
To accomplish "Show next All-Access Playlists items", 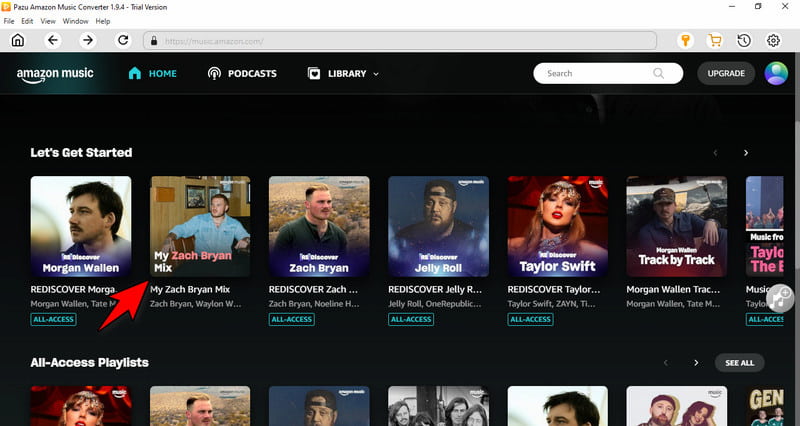I will coord(696,363).
